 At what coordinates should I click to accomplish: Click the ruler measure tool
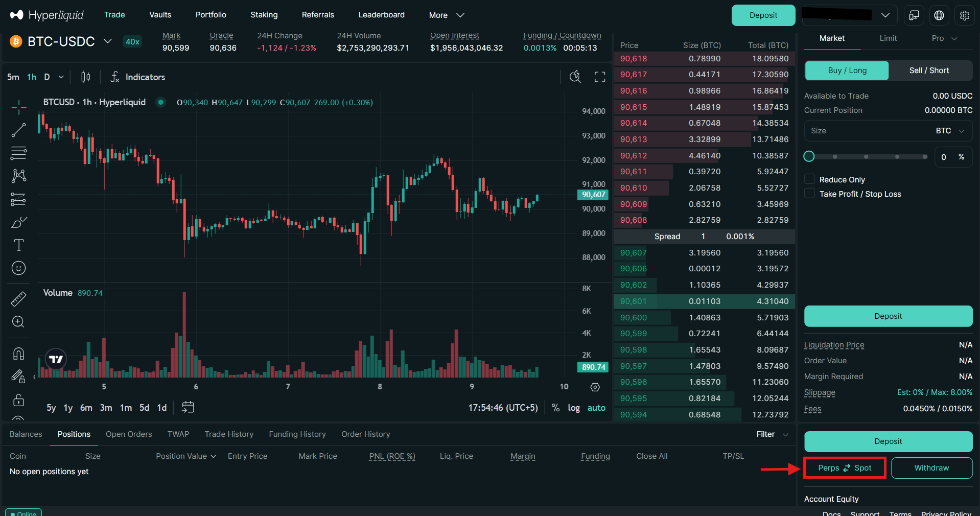[18, 299]
